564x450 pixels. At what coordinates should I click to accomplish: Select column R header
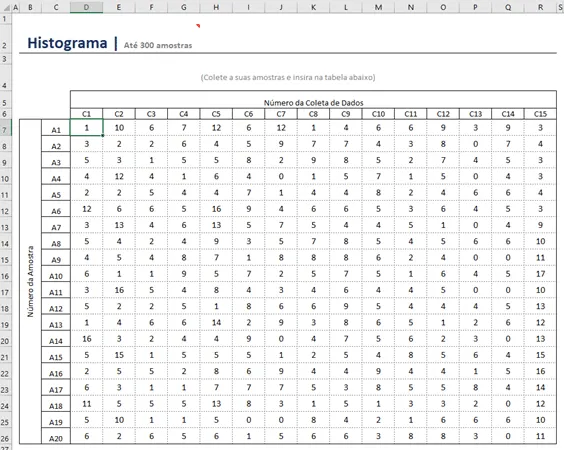(x=540, y=7)
